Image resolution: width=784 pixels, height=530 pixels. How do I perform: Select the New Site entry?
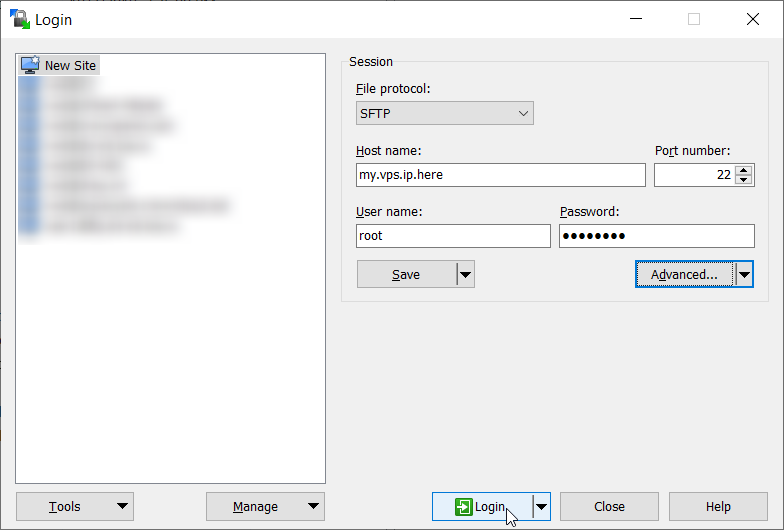[59, 66]
